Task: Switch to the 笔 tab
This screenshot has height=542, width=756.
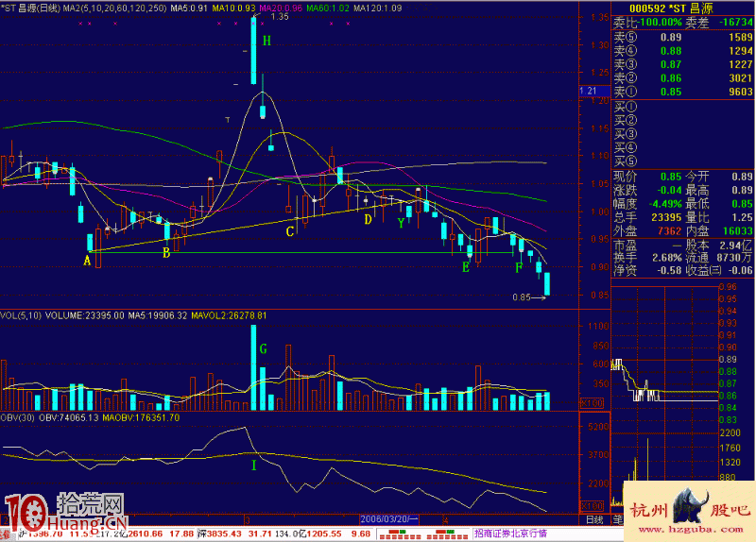Action: click(617, 520)
